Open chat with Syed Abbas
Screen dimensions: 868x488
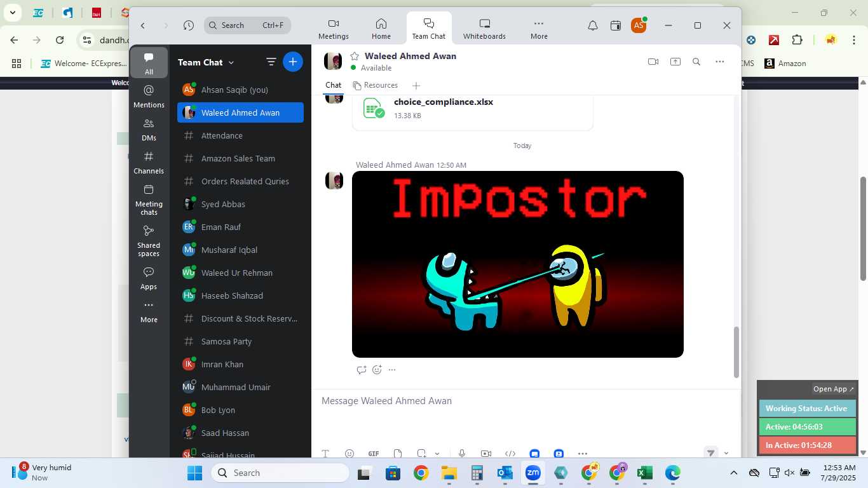(240, 204)
